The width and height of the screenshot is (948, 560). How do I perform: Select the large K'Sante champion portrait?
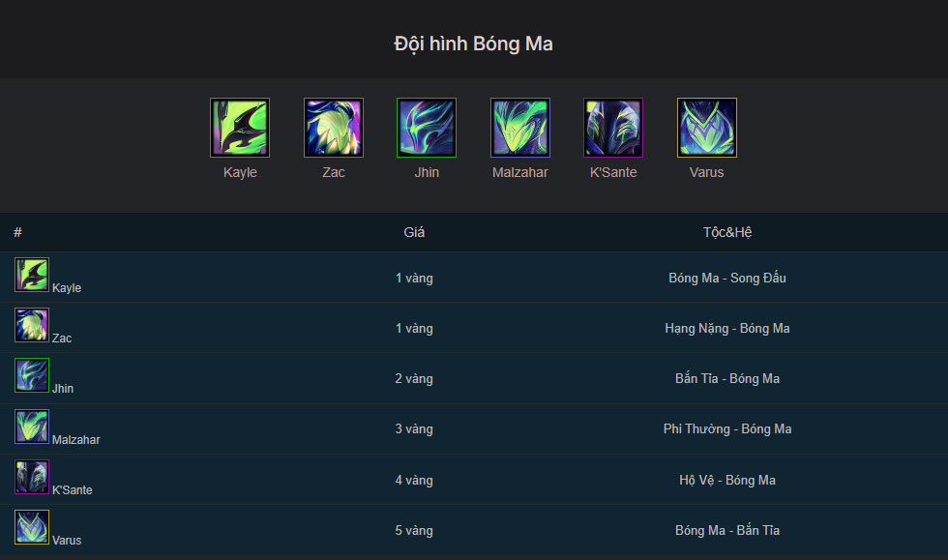(x=613, y=128)
